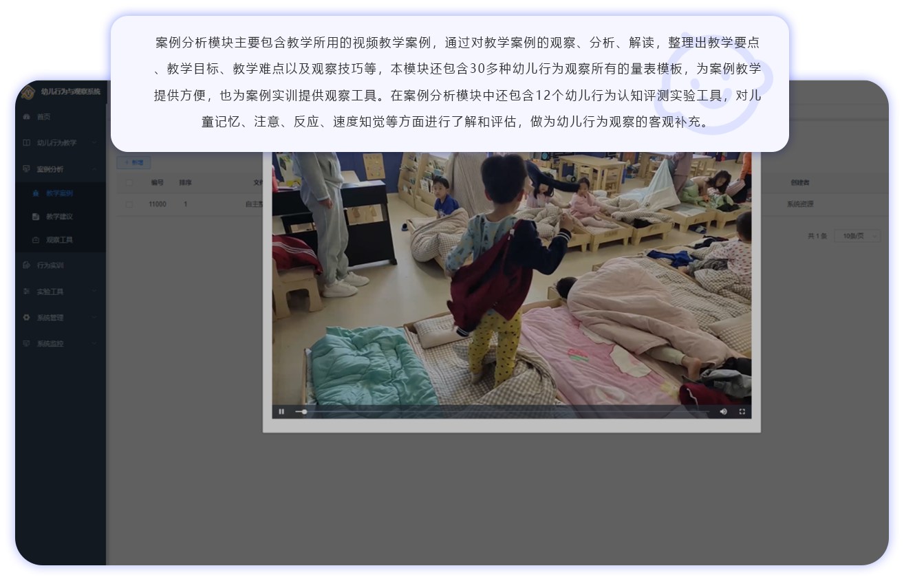Click the video frame showing the children
The width and height of the screenshot is (904, 588).
pyautogui.click(x=511, y=275)
